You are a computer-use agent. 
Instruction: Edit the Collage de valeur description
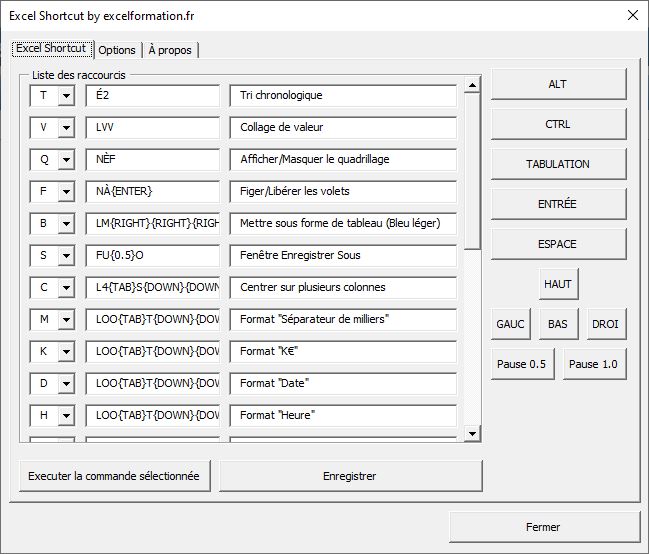343,128
